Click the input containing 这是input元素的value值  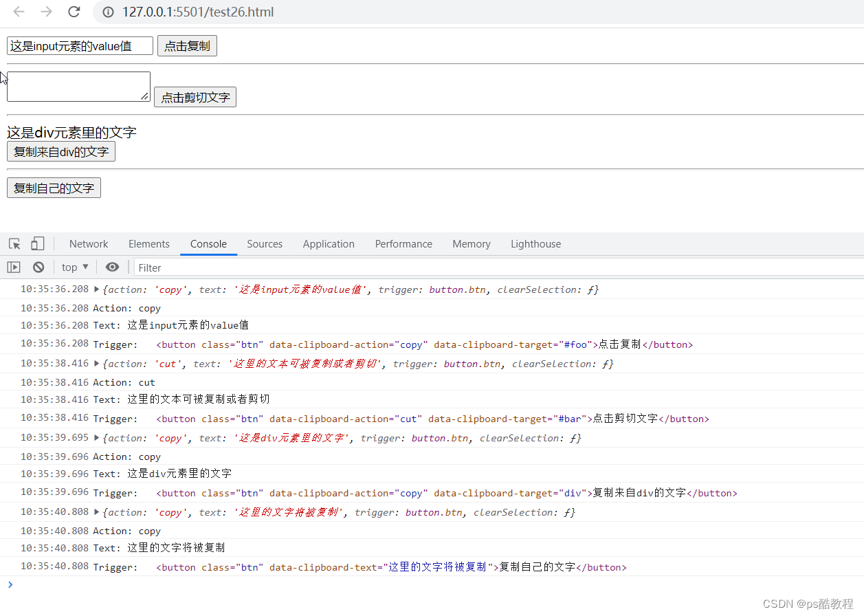click(x=79, y=45)
